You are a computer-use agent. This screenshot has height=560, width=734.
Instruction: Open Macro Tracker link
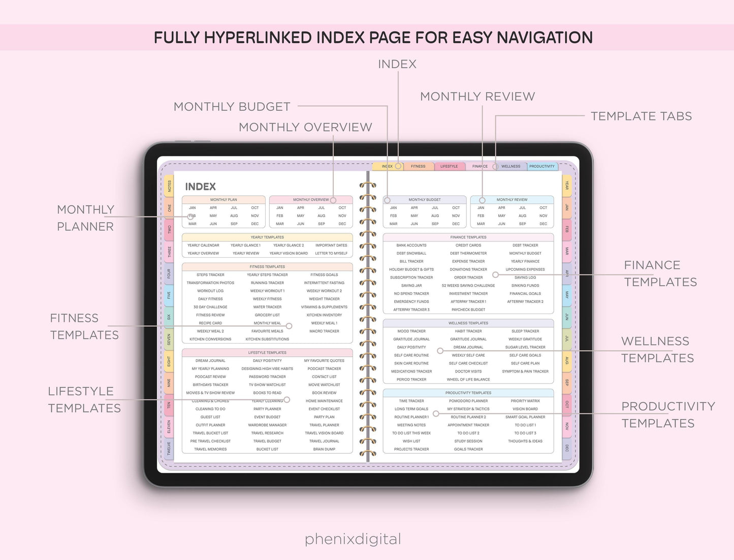coord(324,331)
